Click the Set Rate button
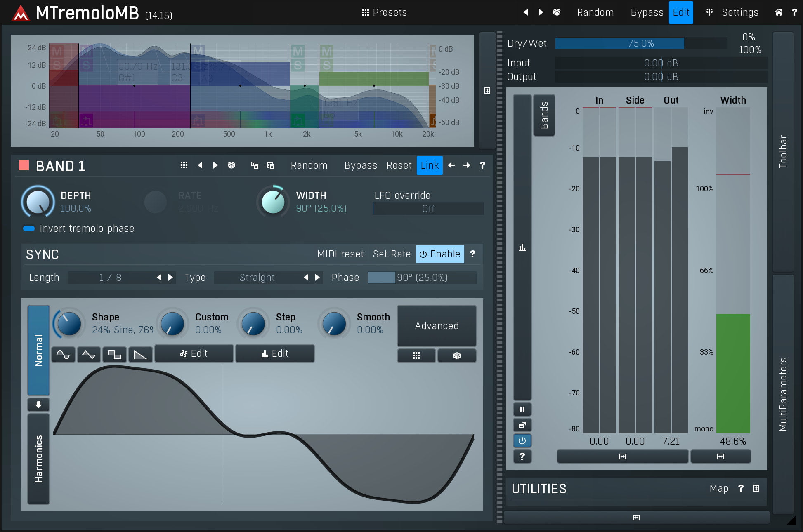This screenshot has width=803, height=532. (x=392, y=254)
